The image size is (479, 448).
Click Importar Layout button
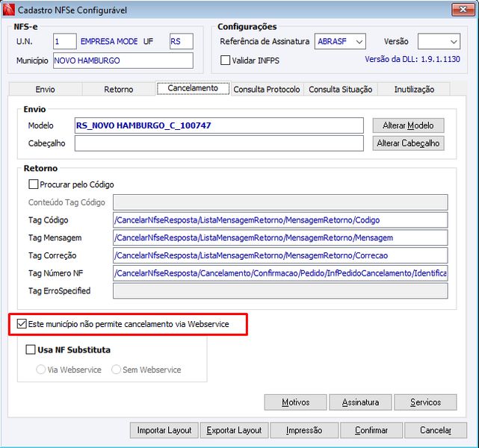[164, 430]
